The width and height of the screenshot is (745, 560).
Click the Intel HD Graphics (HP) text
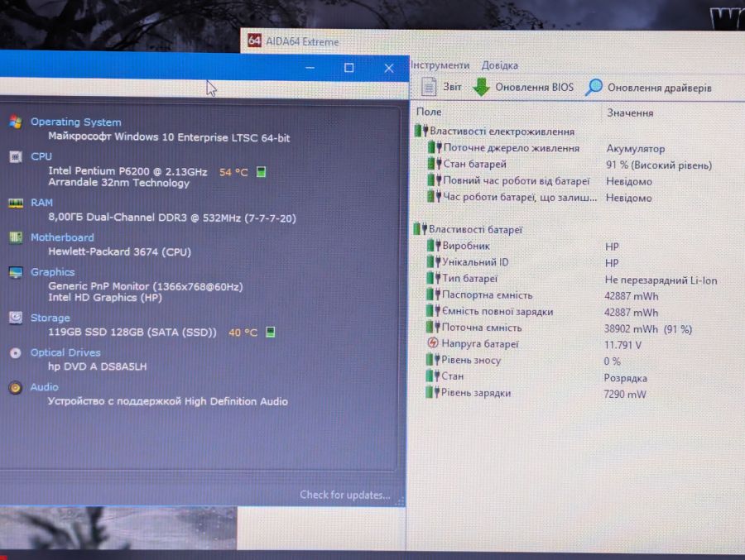105,297
